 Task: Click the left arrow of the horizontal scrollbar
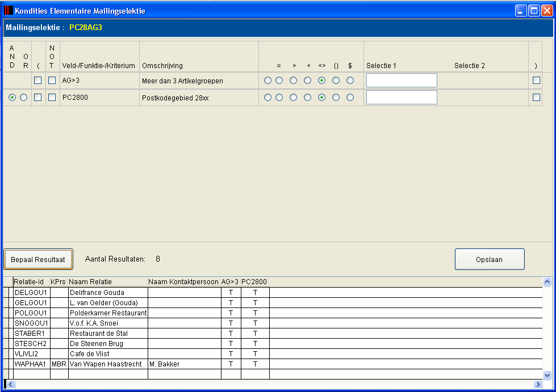(x=11, y=384)
